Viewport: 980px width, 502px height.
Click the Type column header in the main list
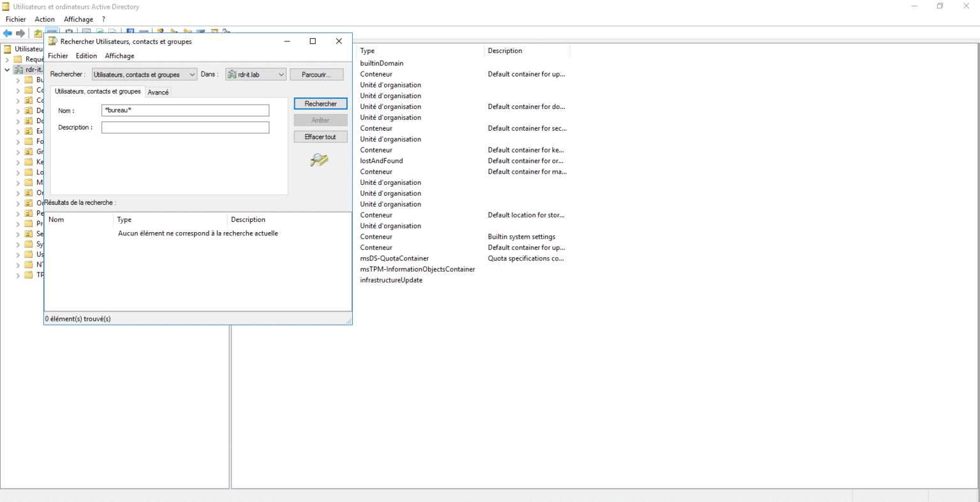click(x=420, y=50)
